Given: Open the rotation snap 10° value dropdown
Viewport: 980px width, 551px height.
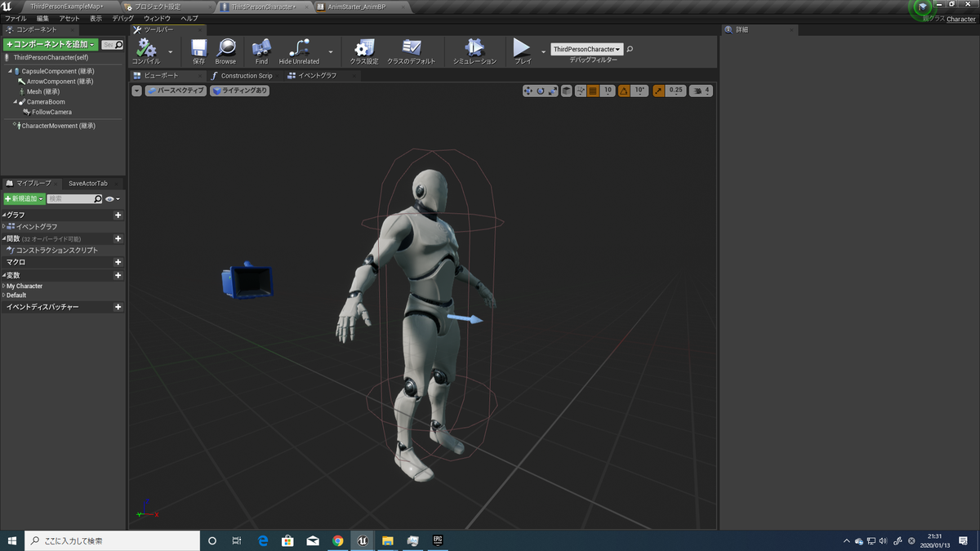Looking at the screenshot, I should (639, 91).
